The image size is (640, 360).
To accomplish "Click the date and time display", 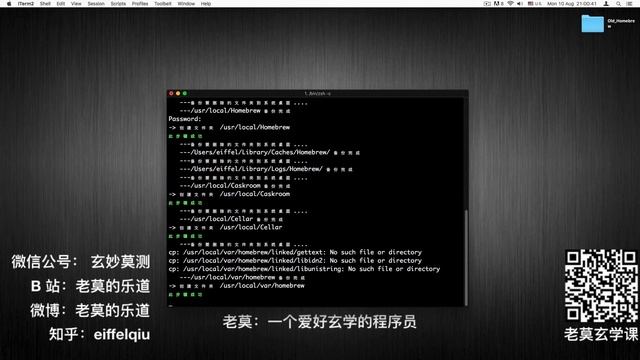I will pyautogui.click(x=571, y=4).
